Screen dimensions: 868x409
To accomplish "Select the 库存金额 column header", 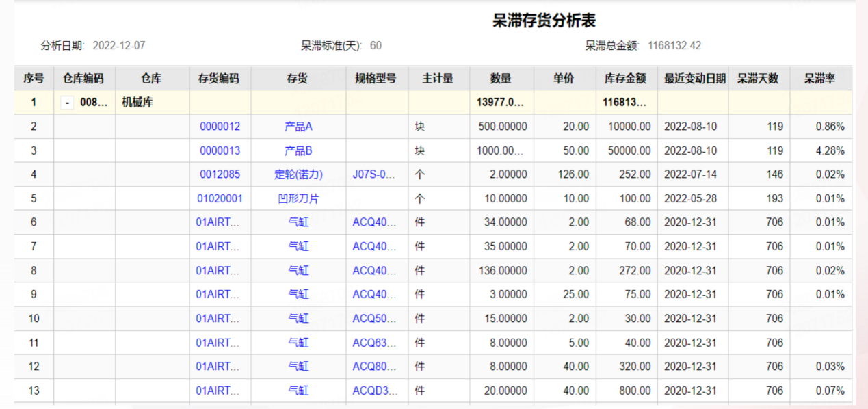I will [x=625, y=78].
